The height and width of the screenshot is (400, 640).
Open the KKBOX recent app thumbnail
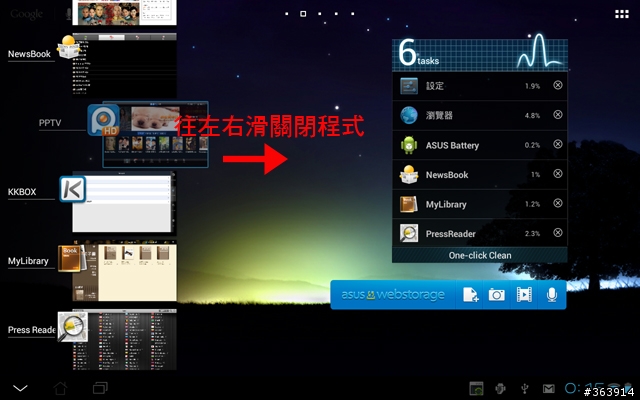pyautogui.click(x=124, y=203)
